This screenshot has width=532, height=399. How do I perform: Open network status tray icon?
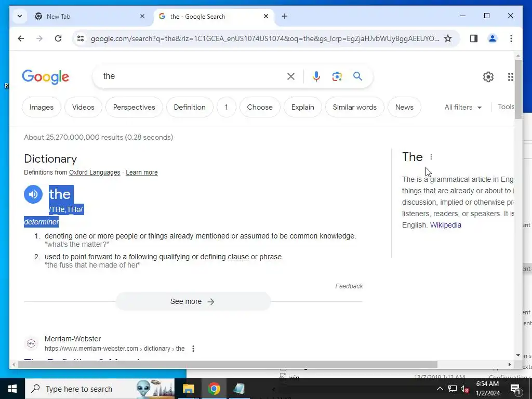click(x=453, y=389)
